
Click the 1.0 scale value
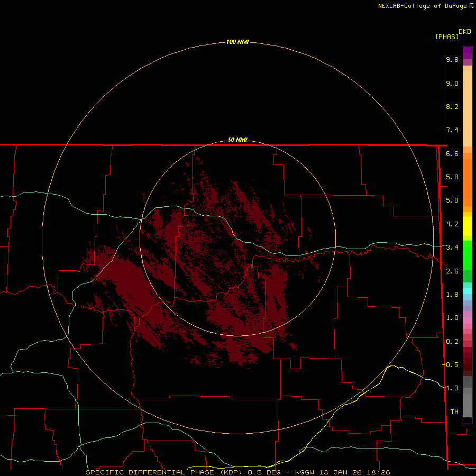(x=452, y=318)
